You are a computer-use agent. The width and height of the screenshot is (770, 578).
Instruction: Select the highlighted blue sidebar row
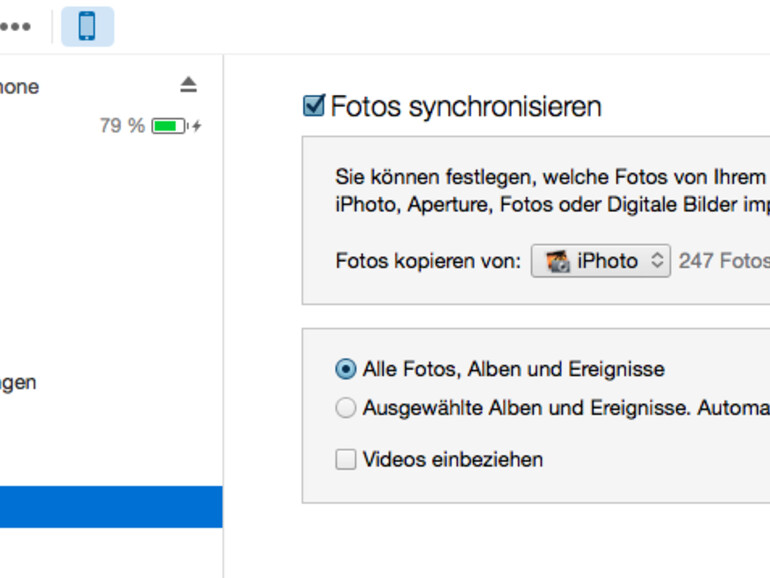(111, 507)
